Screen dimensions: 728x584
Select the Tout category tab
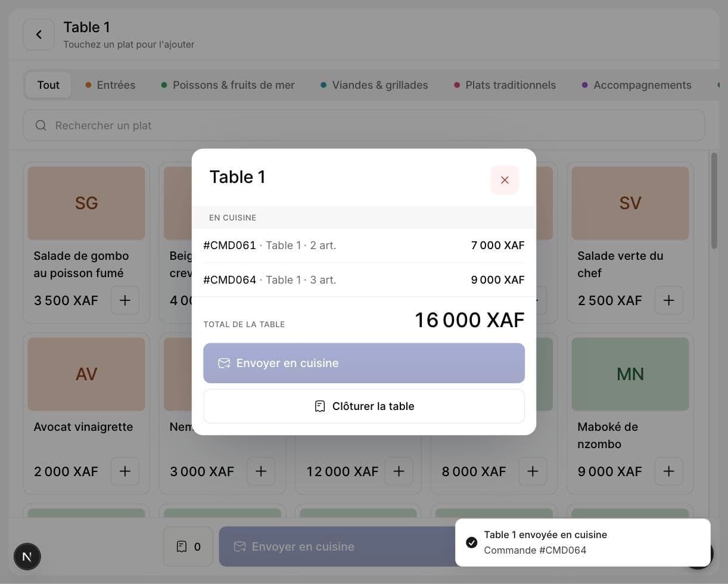click(x=48, y=85)
